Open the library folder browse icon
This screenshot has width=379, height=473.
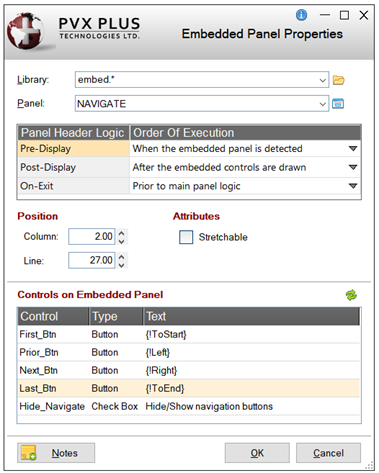338,80
